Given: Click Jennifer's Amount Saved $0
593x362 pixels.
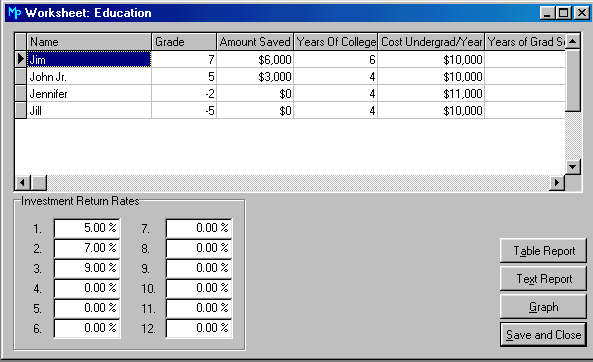Looking at the screenshot, I should pos(255,93).
